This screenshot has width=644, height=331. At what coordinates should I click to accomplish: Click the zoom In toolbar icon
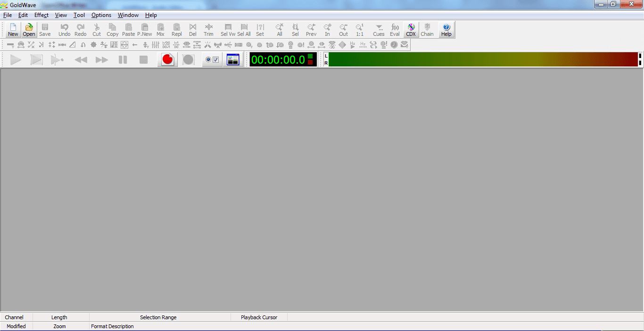click(x=328, y=30)
